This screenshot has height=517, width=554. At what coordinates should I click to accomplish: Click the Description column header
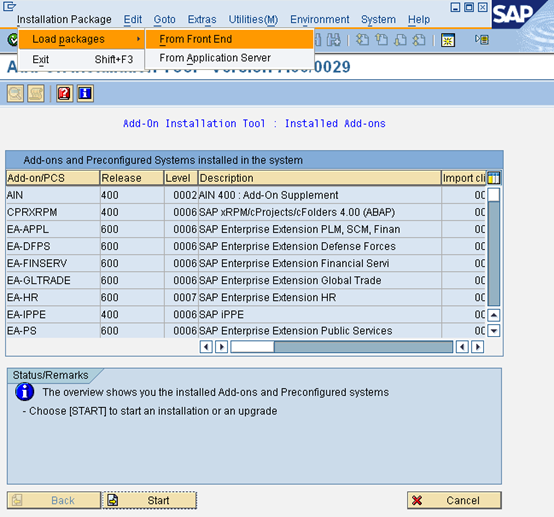coord(320,178)
